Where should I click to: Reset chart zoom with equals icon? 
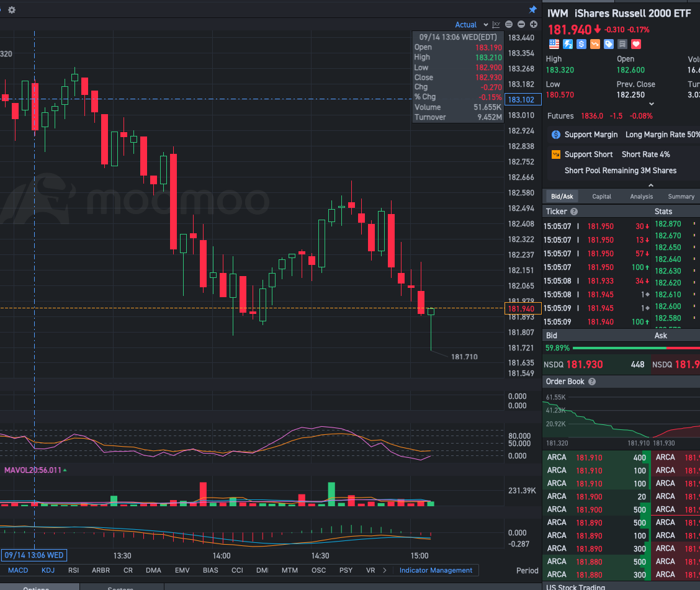[x=508, y=25]
